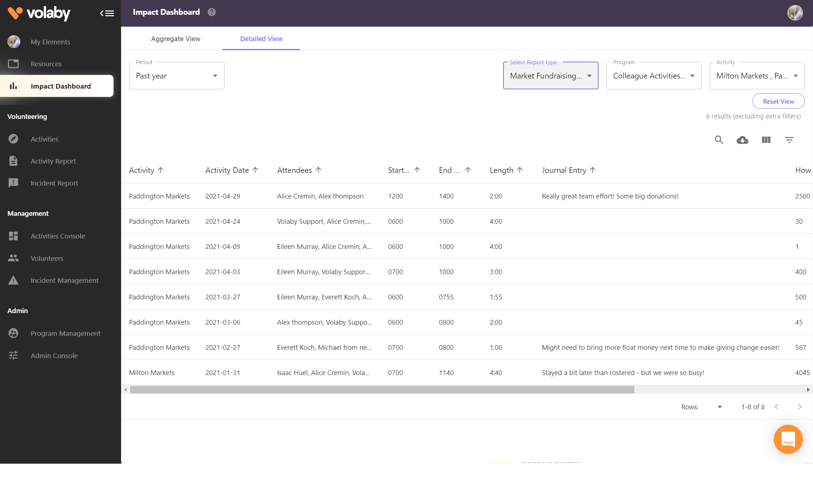
Task: Open the Activities Console
Action: pyautogui.click(x=58, y=236)
